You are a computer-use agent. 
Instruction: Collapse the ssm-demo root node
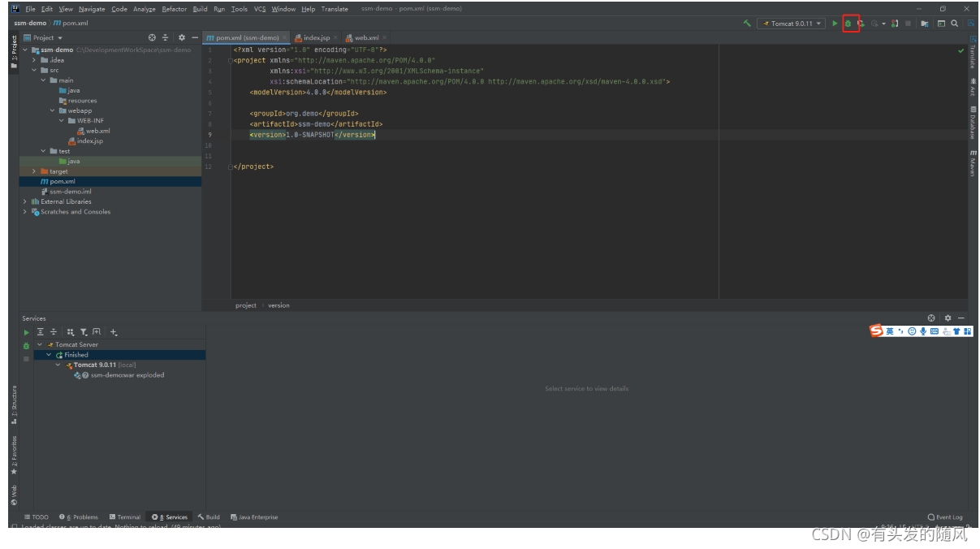point(25,50)
